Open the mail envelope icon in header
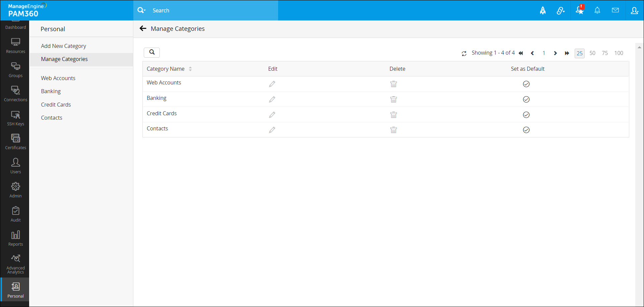 tap(615, 10)
